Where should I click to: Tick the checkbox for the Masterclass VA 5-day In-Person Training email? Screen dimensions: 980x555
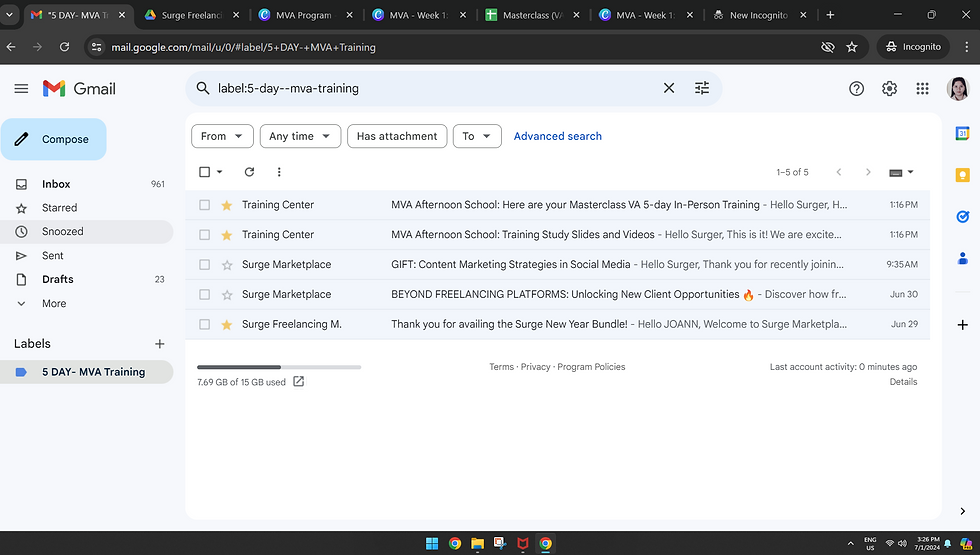point(204,204)
